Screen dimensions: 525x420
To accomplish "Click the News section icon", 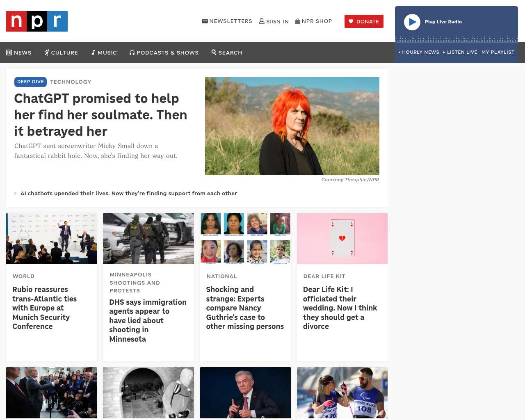I will click(9, 52).
